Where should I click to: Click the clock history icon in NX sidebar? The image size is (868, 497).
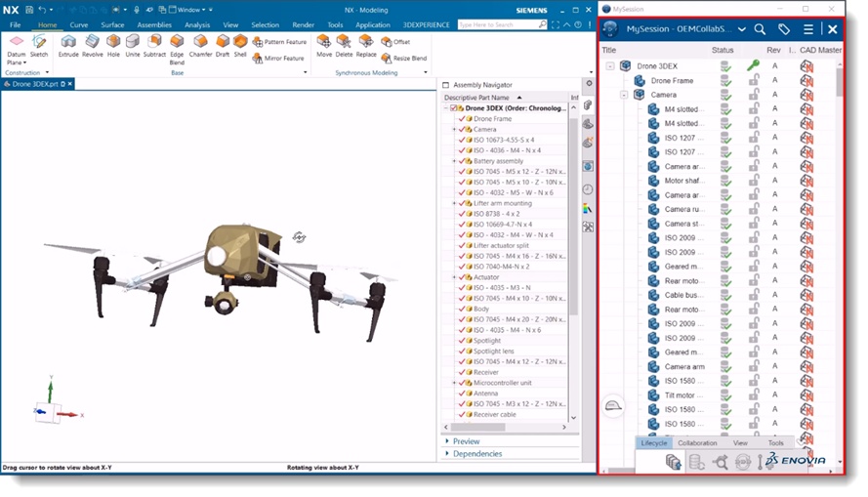[x=588, y=189]
